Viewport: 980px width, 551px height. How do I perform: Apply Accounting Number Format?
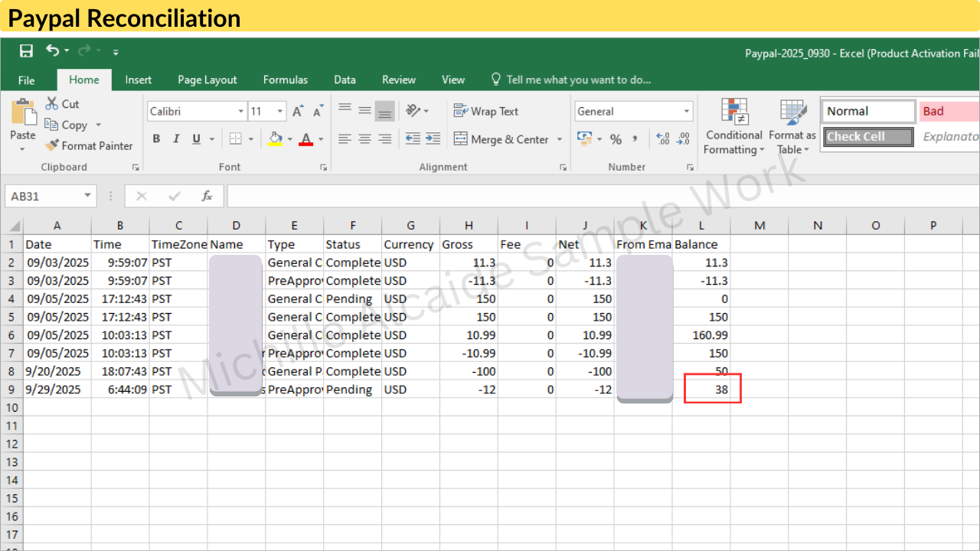[585, 139]
